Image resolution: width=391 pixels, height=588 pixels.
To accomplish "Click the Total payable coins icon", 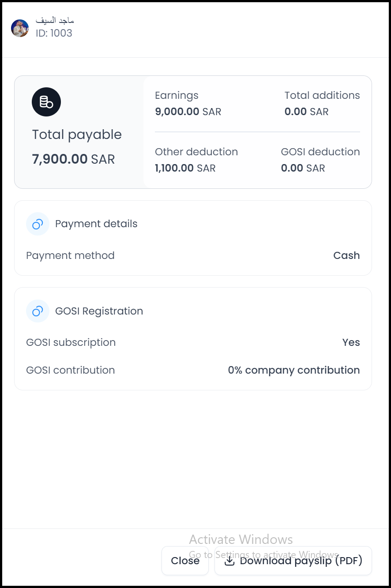I will click(46, 102).
